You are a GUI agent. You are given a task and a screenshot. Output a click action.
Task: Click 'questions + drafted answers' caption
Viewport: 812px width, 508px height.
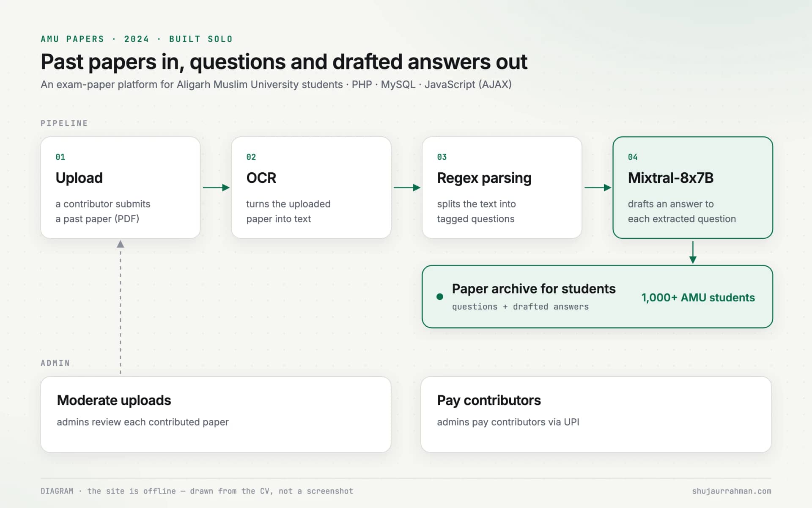pyautogui.click(x=520, y=306)
